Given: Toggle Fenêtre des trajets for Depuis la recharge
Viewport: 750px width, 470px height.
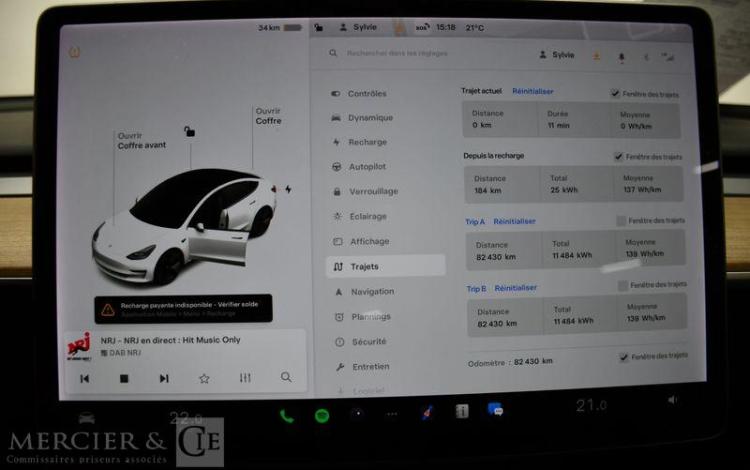Looking at the screenshot, I should pyautogui.click(x=618, y=156).
